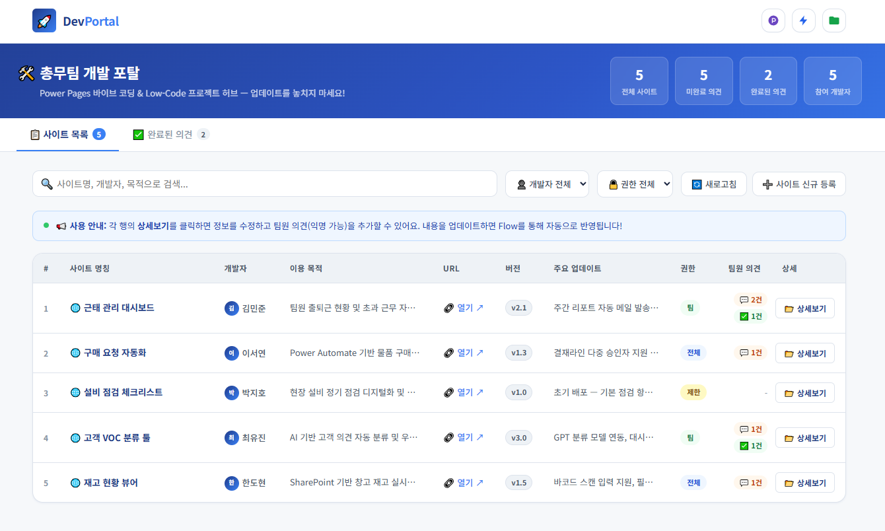This screenshot has height=531, width=885.
Task: Click the site name 재고 현황 뷰어
Action: 111,482
